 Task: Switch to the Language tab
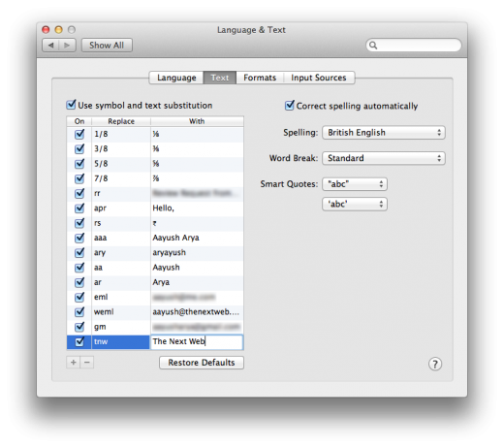176,78
